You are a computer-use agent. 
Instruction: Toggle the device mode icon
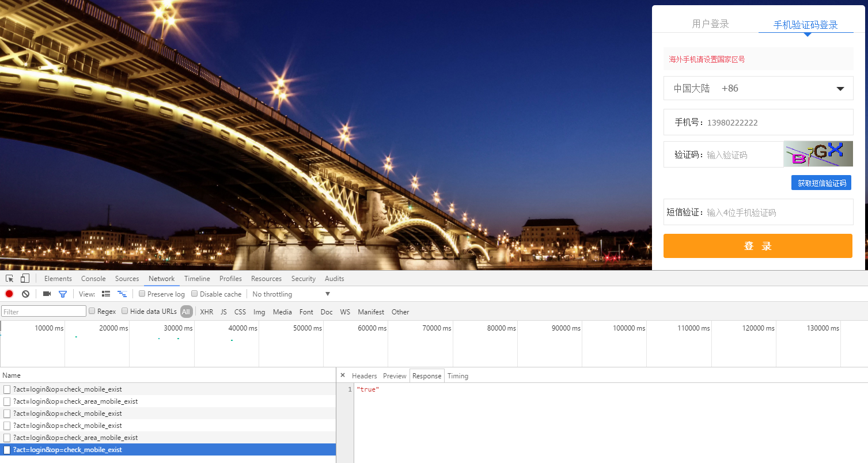[x=25, y=279]
